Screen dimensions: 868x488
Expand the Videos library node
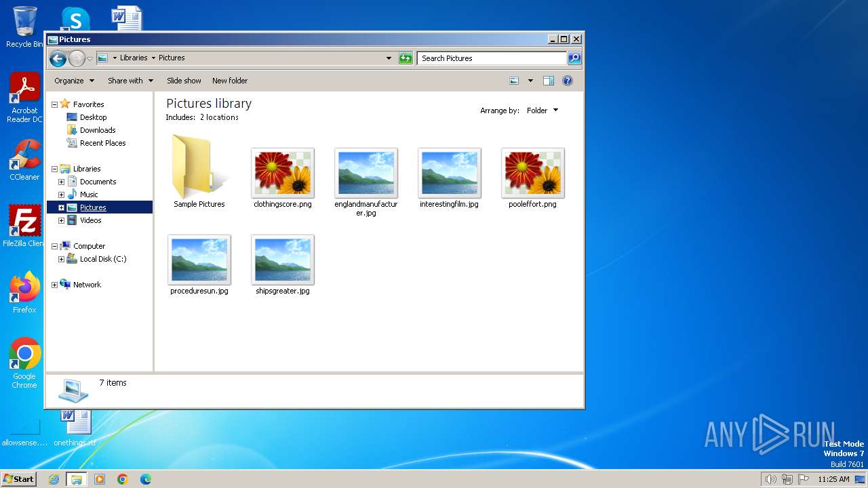click(62, 220)
